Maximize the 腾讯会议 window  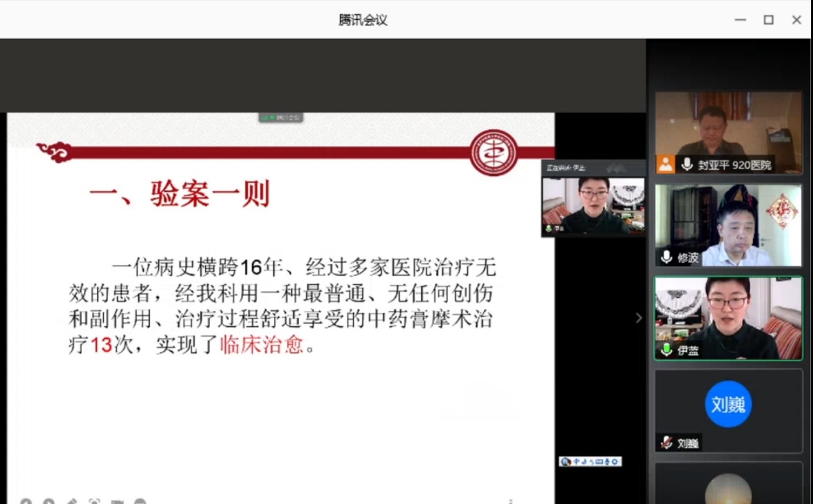tap(768, 20)
